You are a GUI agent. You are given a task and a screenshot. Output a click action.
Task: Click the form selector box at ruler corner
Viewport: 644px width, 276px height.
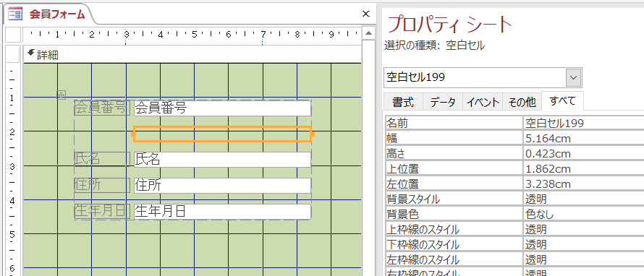tap(13, 35)
